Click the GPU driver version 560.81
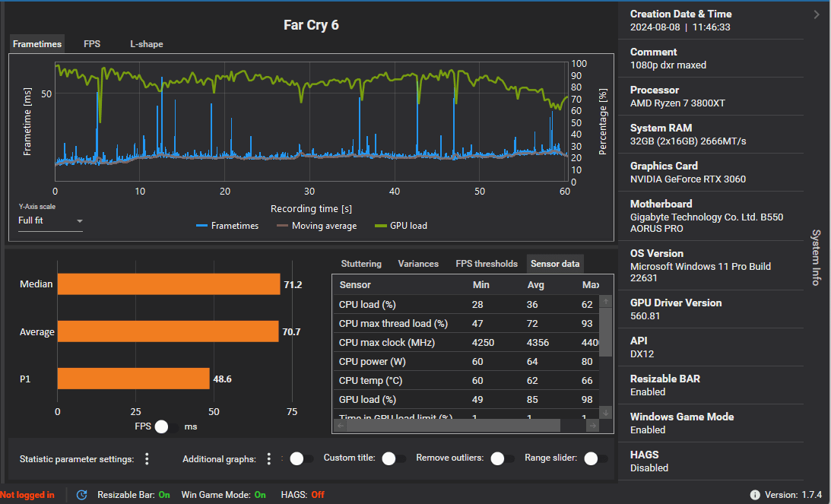The height and width of the screenshot is (504, 831). [645, 316]
